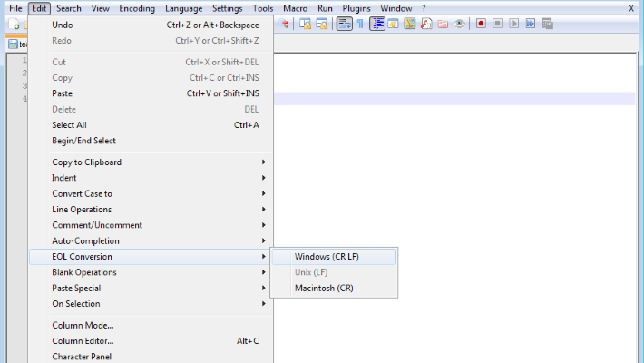The width and height of the screenshot is (644, 363).
Task: Open the Encoding menu
Action: [137, 8]
